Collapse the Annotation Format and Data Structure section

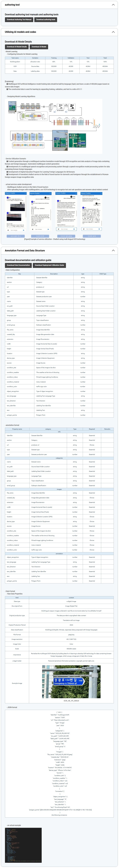(x=113, y=250)
